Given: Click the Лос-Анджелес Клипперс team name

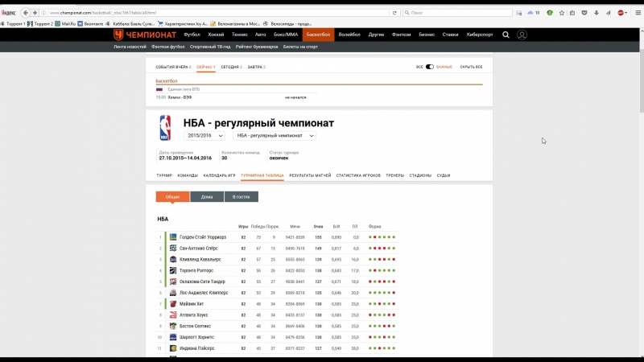Looking at the screenshot, I should tap(204, 293).
